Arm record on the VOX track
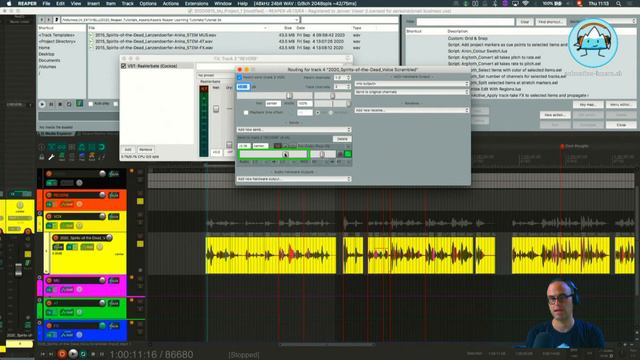The image size is (640, 360). pos(49,216)
